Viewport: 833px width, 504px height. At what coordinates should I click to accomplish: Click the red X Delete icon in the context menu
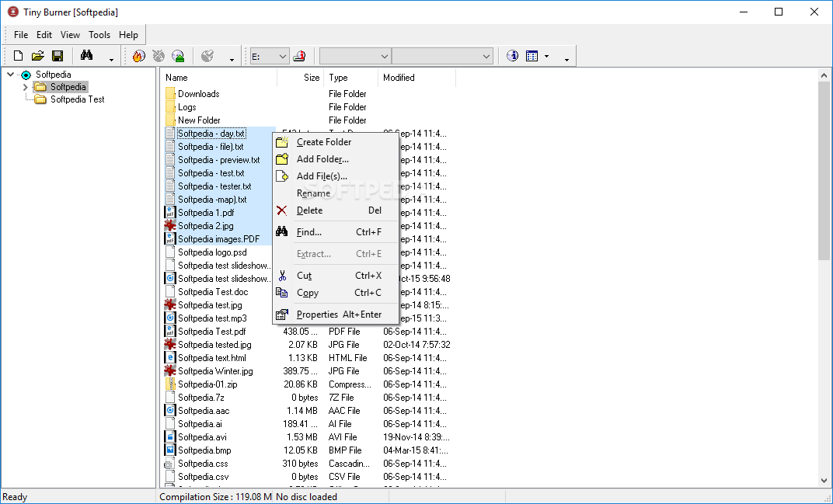click(282, 210)
